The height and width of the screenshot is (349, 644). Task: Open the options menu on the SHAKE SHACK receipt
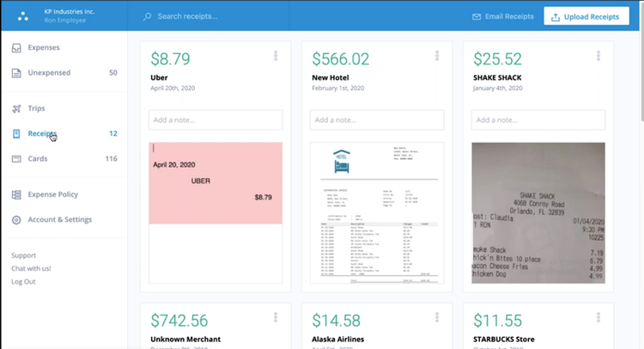[x=598, y=56]
